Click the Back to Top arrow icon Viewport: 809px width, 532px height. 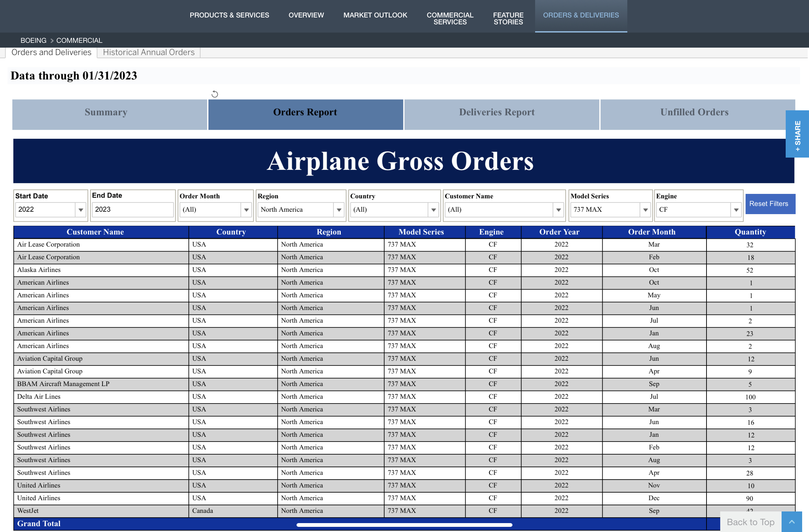click(792, 522)
